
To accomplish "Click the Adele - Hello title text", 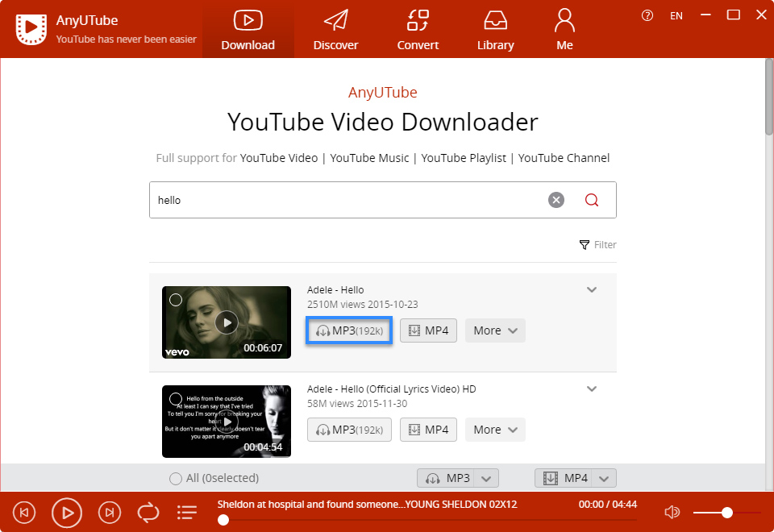I will coord(335,290).
